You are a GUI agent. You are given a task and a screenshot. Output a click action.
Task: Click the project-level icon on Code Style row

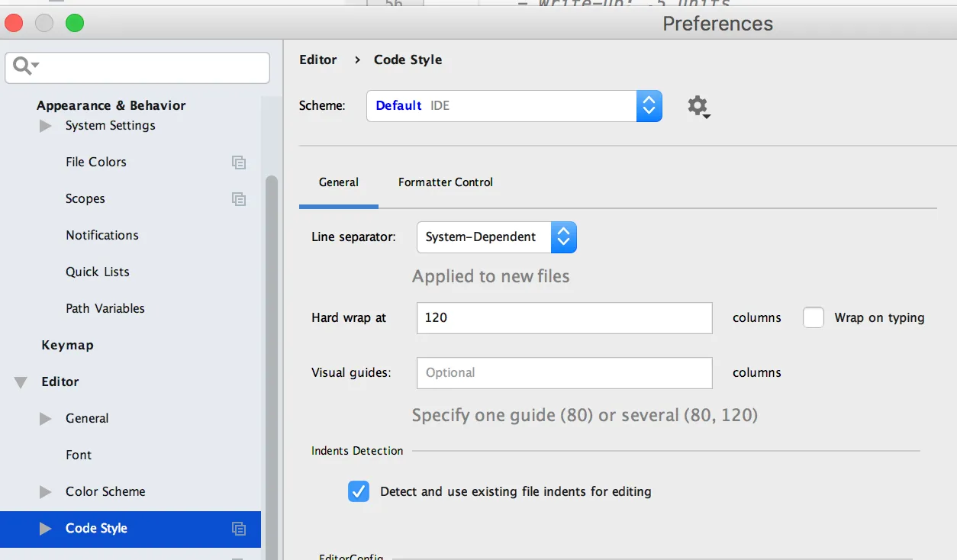239,529
